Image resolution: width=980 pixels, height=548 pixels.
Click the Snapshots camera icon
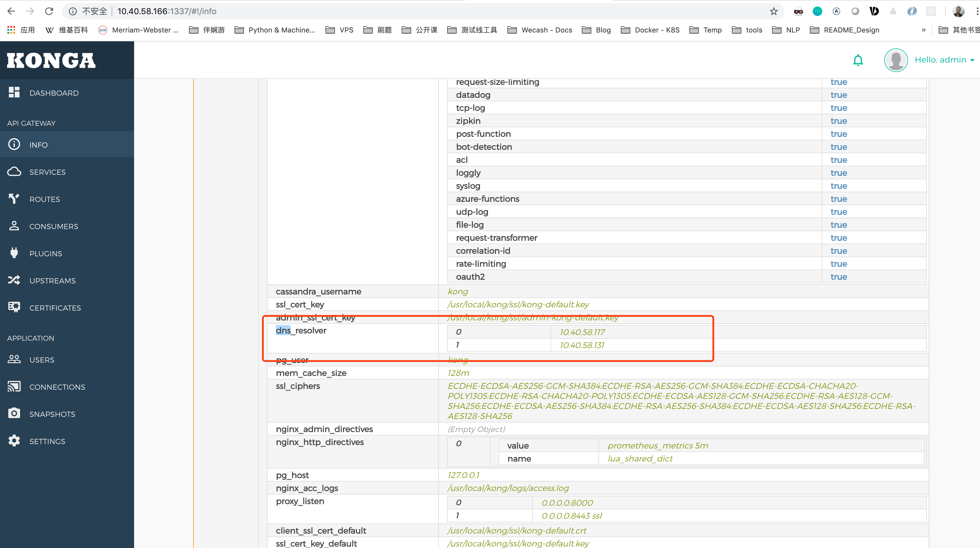tap(14, 413)
